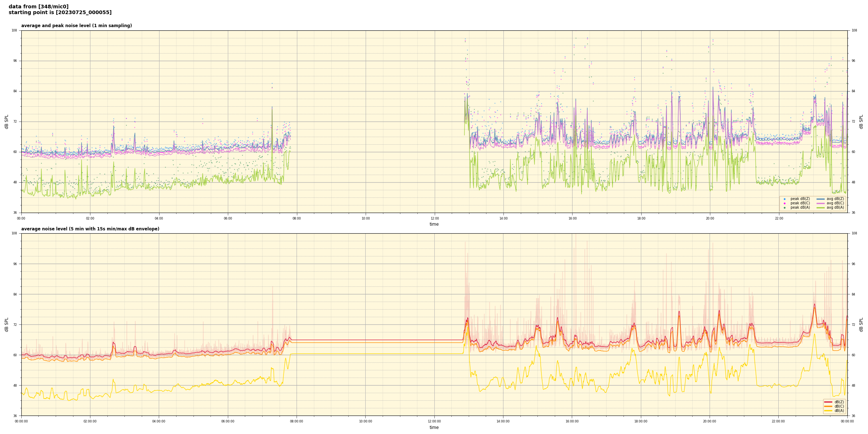Click the bottom chart's 'time' x-axis label
The height and width of the screenshot is (434, 868).
pyautogui.click(x=434, y=427)
